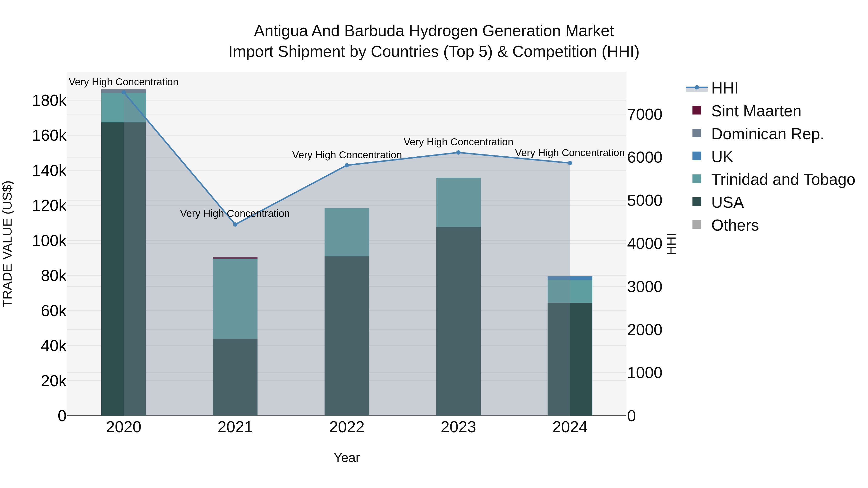Click the Dominican Rep. slate swatch

(x=697, y=133)
